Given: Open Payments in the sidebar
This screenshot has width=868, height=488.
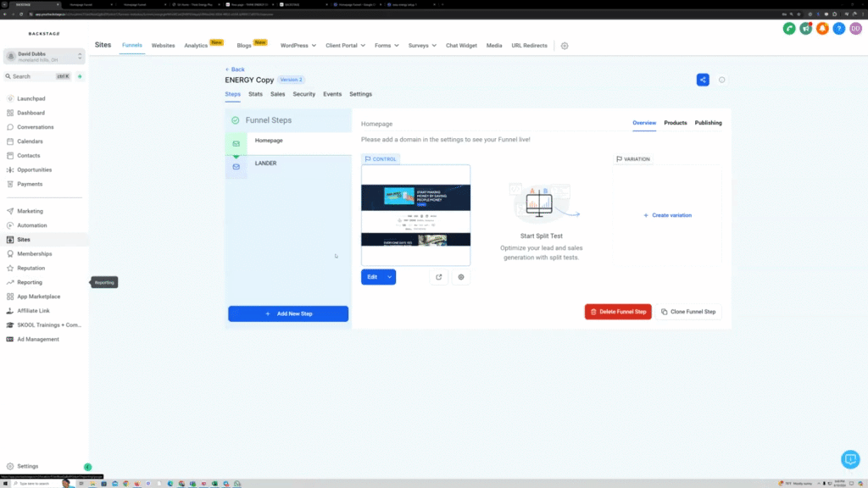Looking at the screenshot, I should [x=30, y=184].
